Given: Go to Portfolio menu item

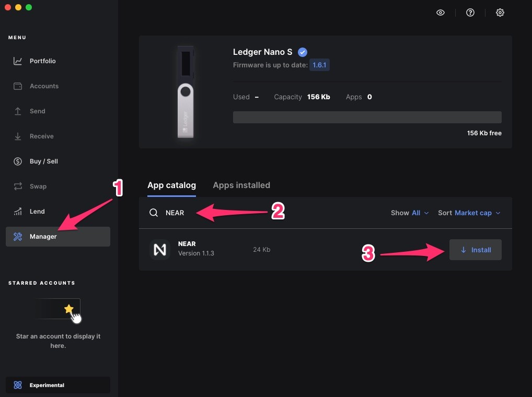Looking at the screenshot, I should pyautogui.click(x=58, y=61).
